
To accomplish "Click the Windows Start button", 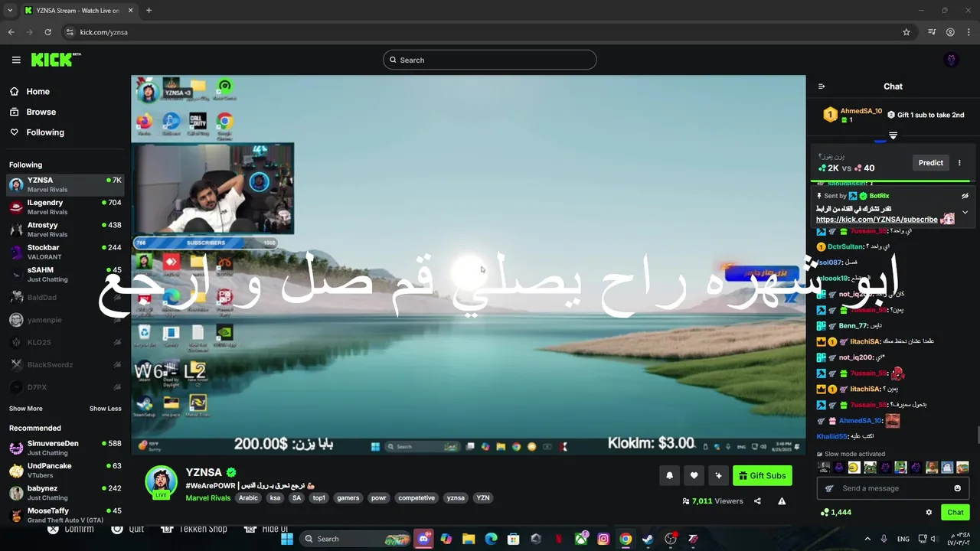I will point(287,539).
